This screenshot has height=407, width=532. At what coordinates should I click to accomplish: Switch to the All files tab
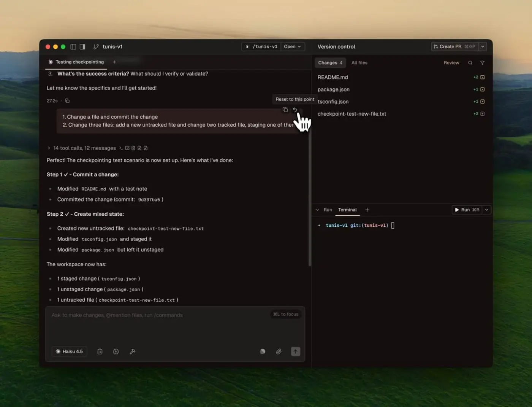coord(359,63)
